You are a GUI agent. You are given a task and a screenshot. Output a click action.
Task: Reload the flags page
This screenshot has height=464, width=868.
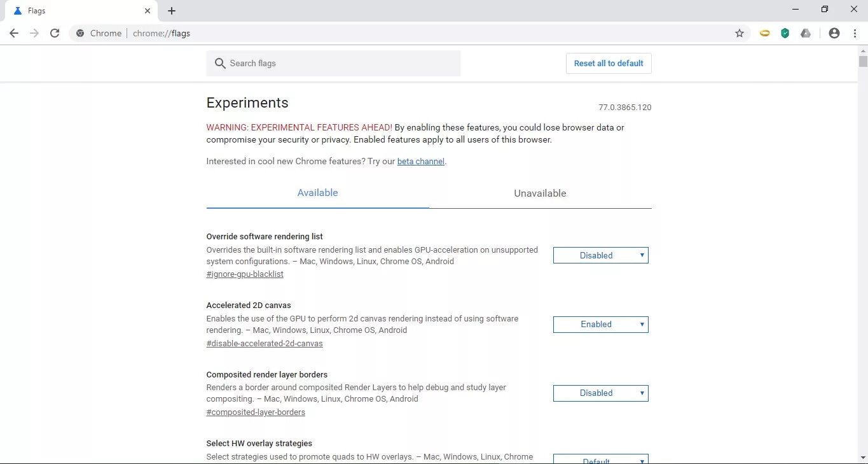[x=55, y=33]
